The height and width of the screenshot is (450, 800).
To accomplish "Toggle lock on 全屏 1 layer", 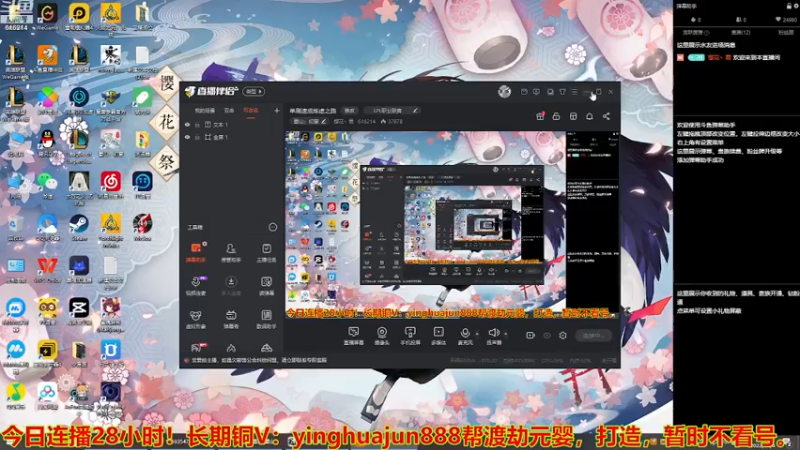I will [197, 137].
